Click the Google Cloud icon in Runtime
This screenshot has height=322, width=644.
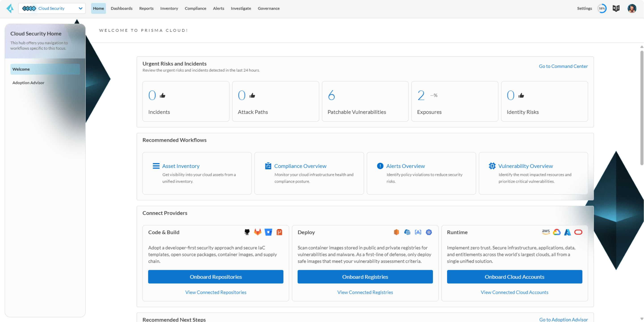(556, 232)
